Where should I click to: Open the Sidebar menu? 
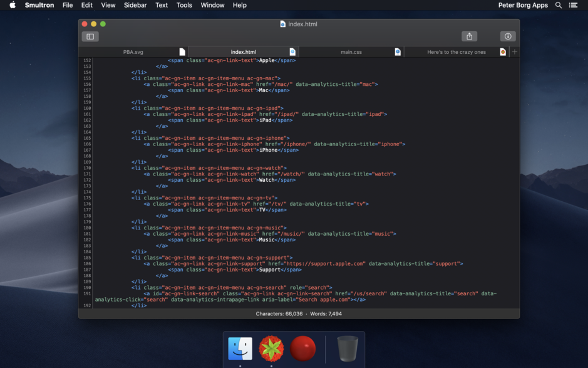[x=135, y=5]
